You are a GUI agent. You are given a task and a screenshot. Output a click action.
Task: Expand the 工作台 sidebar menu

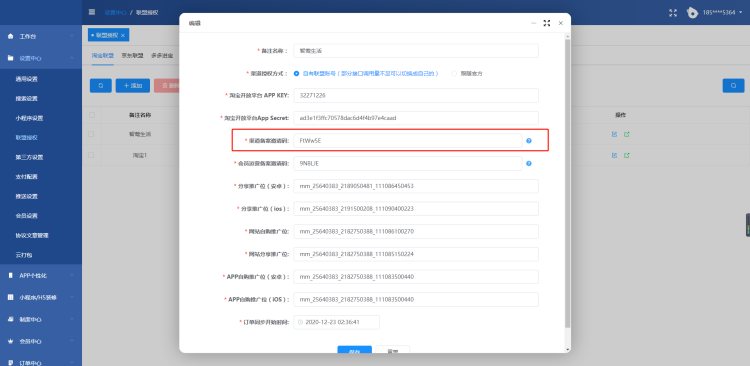(x=41, y=36)
